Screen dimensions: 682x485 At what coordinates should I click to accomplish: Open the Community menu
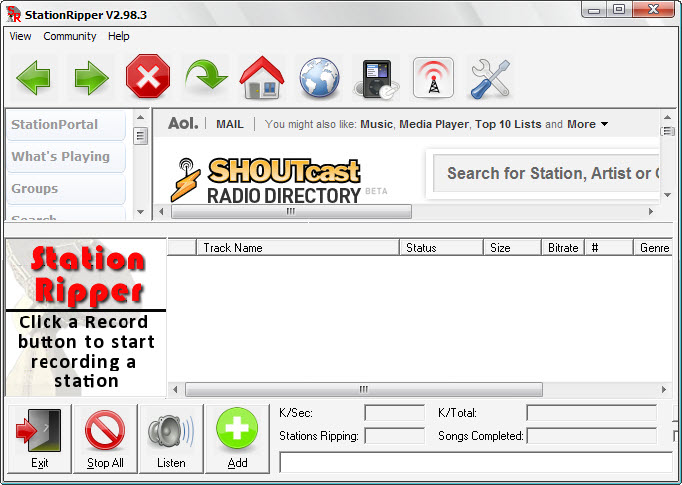pos(70,36)
